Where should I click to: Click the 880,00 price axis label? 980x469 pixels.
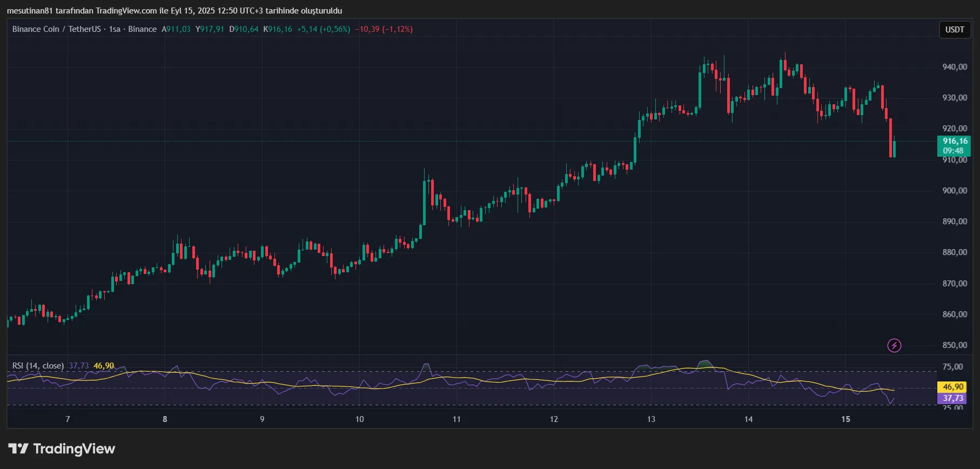[x=955, y=252]
